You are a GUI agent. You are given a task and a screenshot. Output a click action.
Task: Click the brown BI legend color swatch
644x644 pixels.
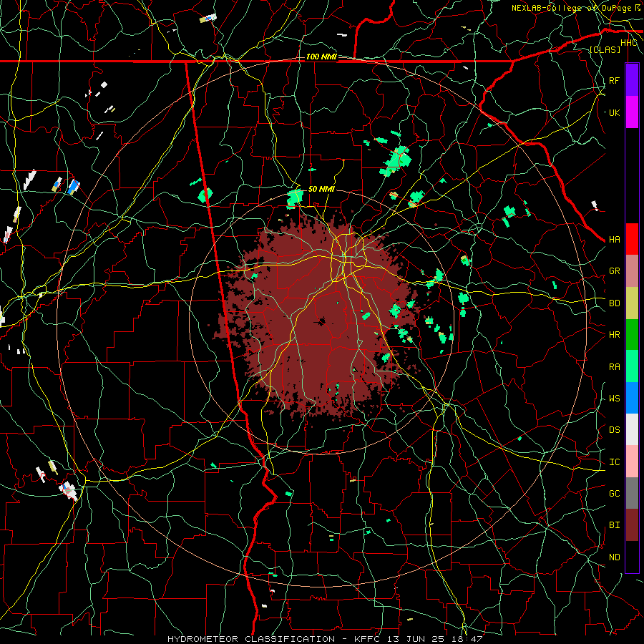click(632, 525)
